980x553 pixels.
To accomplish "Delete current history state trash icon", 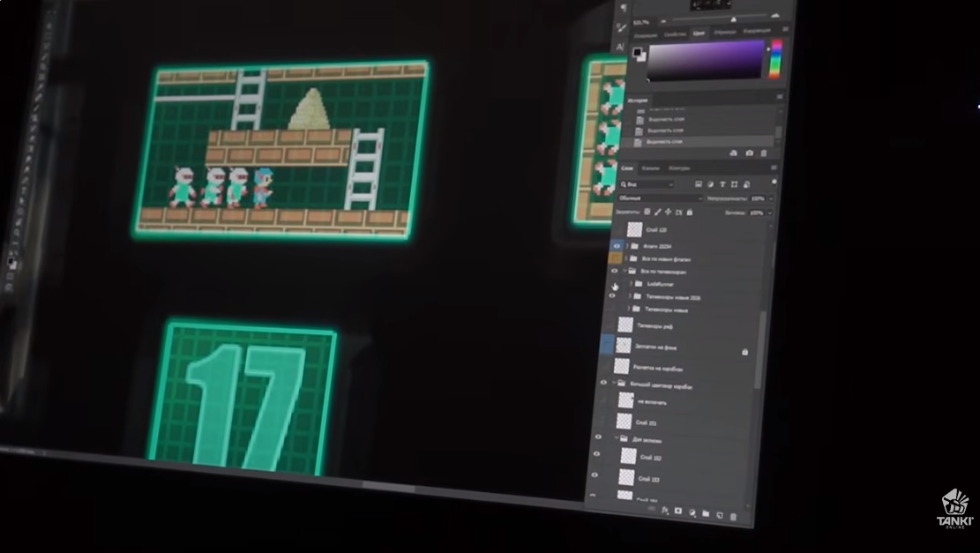I will pyautogui.click(x=763, y=153).
